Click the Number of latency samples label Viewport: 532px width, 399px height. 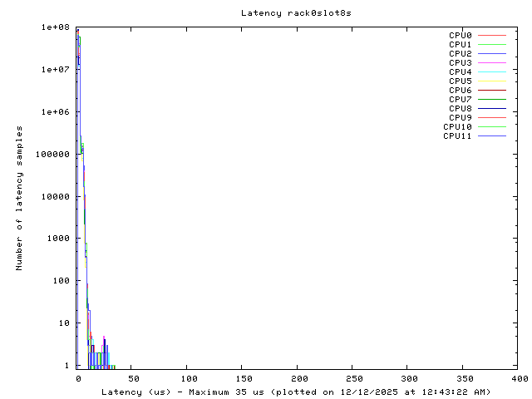click(19, 198)
